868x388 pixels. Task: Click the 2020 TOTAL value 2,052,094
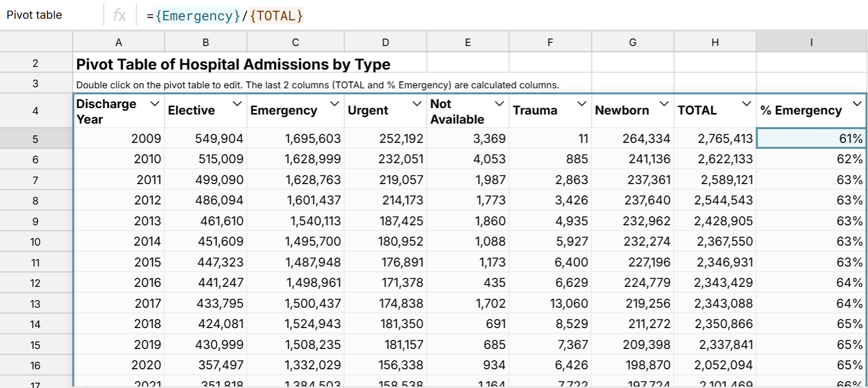[x=715, y=365]
